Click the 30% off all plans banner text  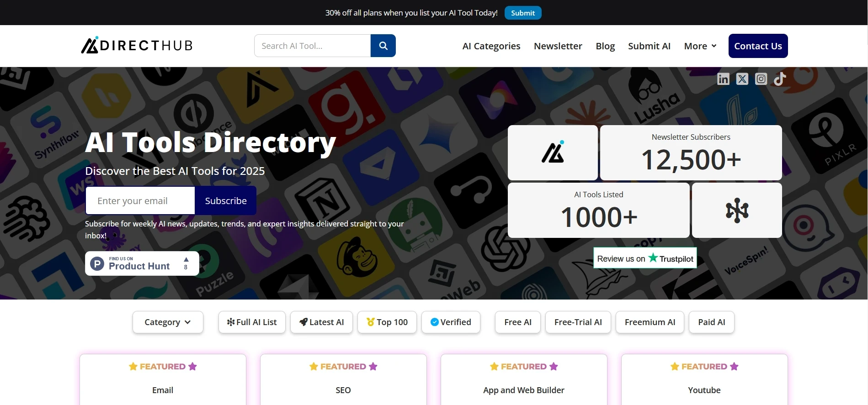tap(411, 13)
